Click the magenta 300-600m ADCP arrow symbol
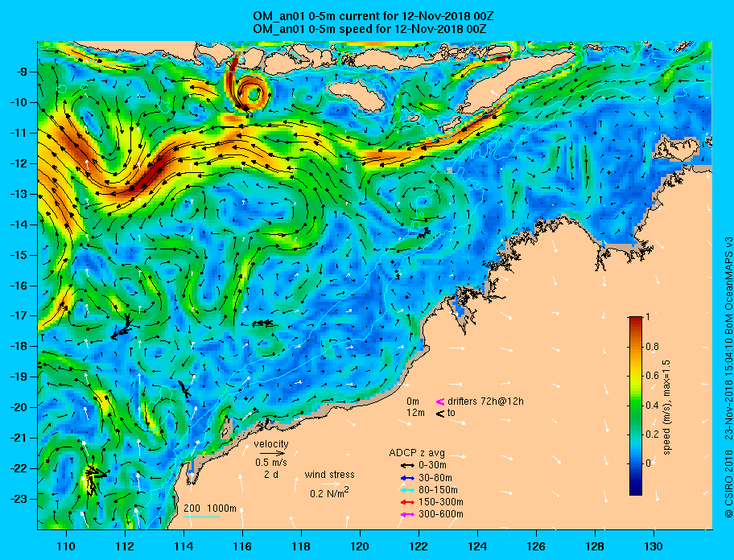 pos(407,515)
